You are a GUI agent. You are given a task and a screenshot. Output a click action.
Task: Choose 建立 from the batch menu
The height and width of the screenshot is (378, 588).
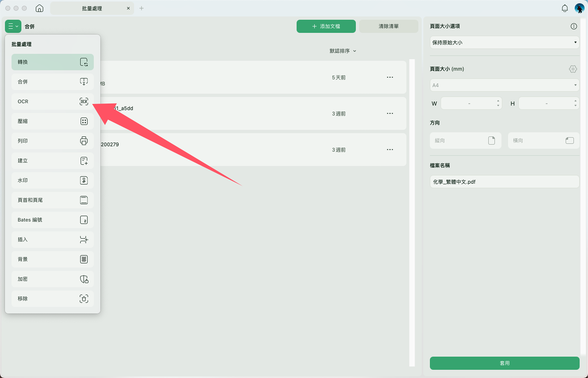(x=53, y=161)
